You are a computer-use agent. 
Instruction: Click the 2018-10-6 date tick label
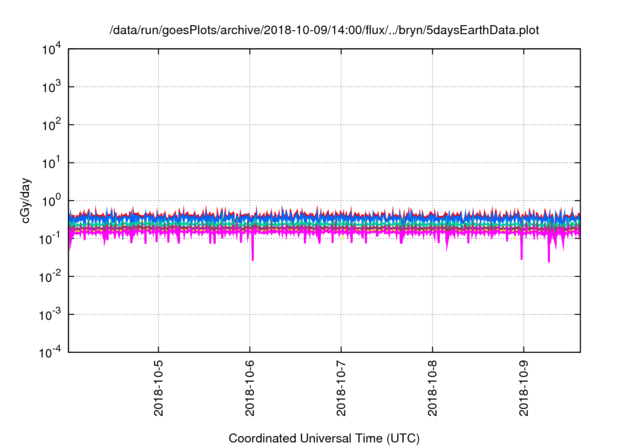click(x=250, y=388)
